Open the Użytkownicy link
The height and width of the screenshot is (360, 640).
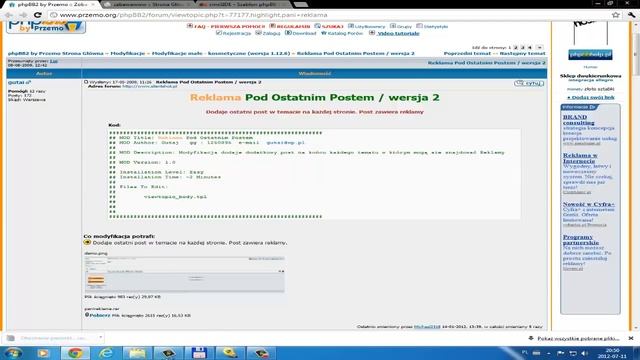pyautogui.click(x=370, y=27)
